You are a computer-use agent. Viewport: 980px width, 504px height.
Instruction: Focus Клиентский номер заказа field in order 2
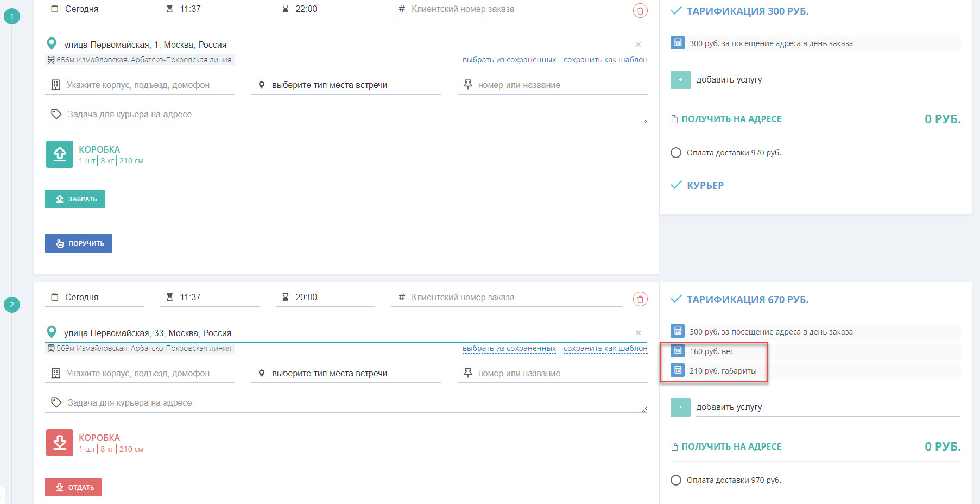click(507, 298)
